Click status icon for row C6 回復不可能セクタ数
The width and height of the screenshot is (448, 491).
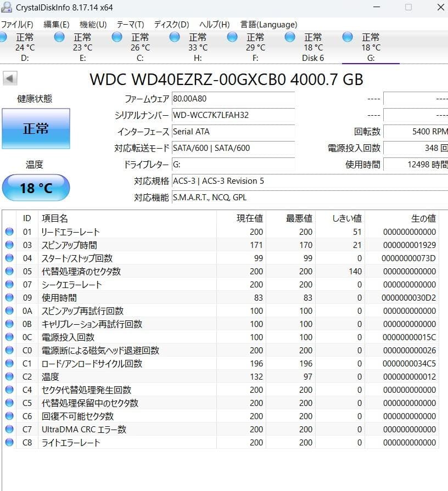[x=9, y=416]
